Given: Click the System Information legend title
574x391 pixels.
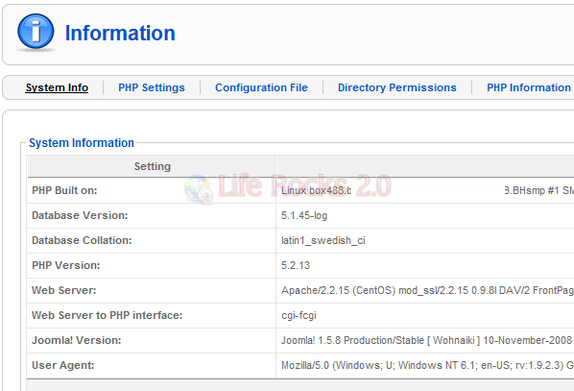Looking at the screenshot, I should [81, 143].
